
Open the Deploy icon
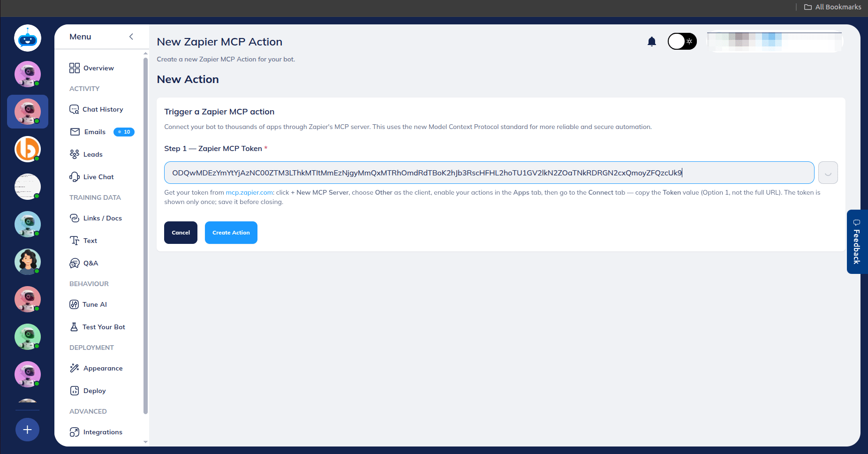coord(75,391)
